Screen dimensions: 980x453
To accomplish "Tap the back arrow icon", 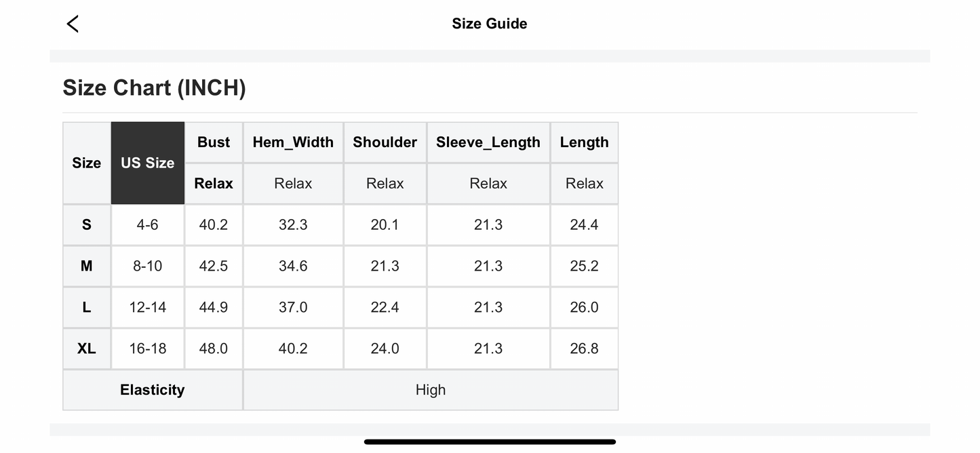I will tap(73, 24).
